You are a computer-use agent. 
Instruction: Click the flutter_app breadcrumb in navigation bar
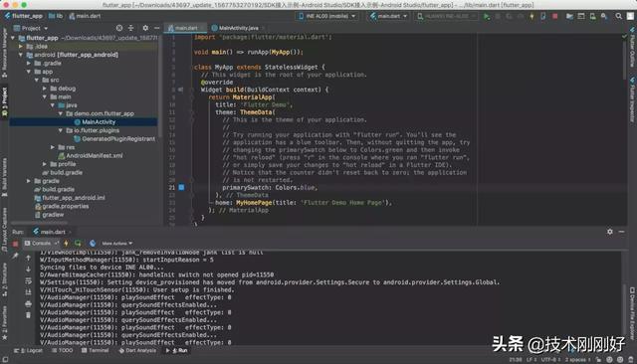tap(24, 16)
